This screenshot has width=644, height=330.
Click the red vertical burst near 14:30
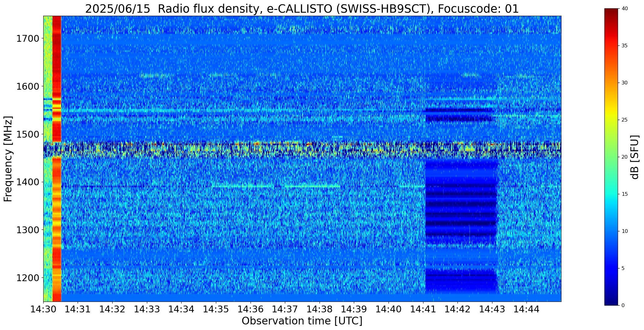[57, 159]
